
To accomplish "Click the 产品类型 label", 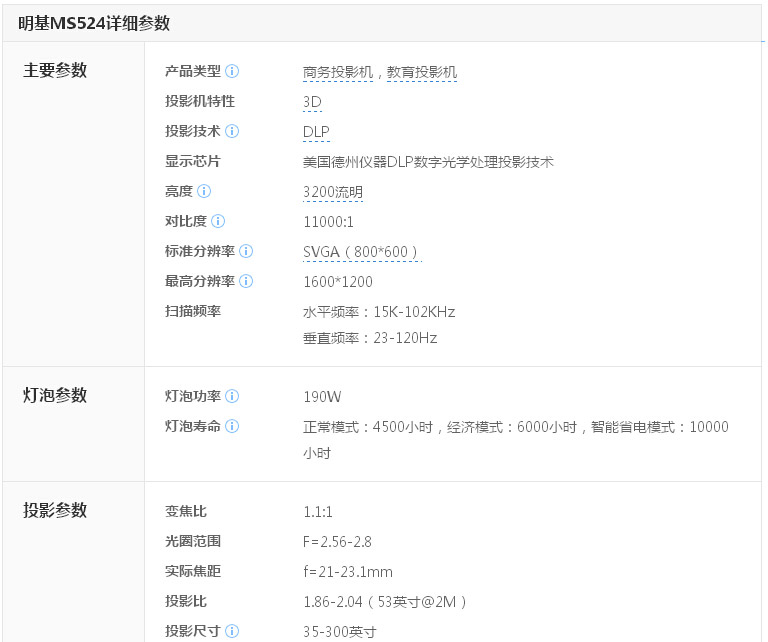I will pyautogui.click(x=192, y=71).
